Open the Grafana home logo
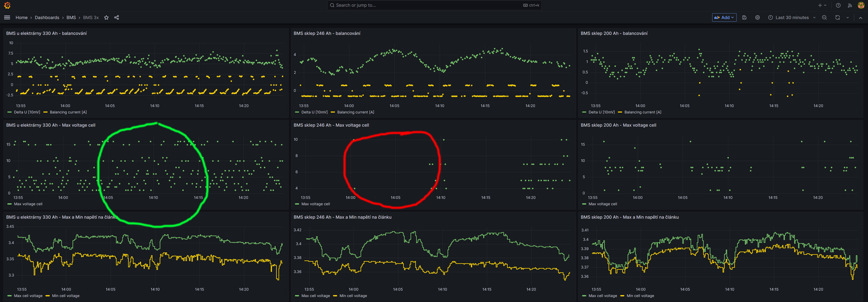This screenshot has height=302, width=868. (x=7, y=5)
